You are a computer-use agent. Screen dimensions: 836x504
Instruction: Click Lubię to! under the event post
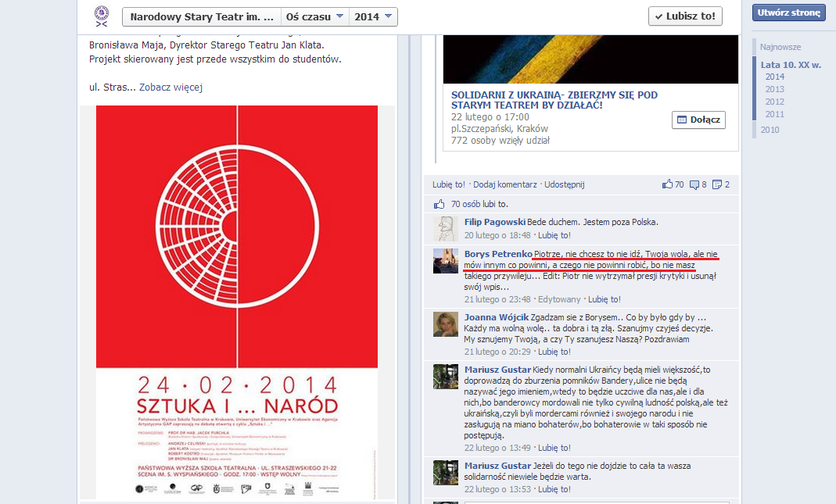[449, 184]
